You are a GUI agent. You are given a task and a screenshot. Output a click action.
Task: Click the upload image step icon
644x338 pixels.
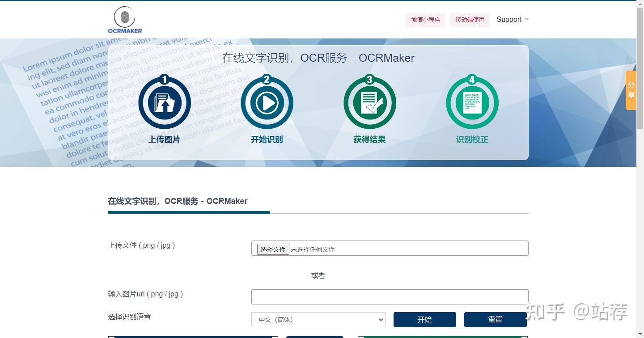165,102
